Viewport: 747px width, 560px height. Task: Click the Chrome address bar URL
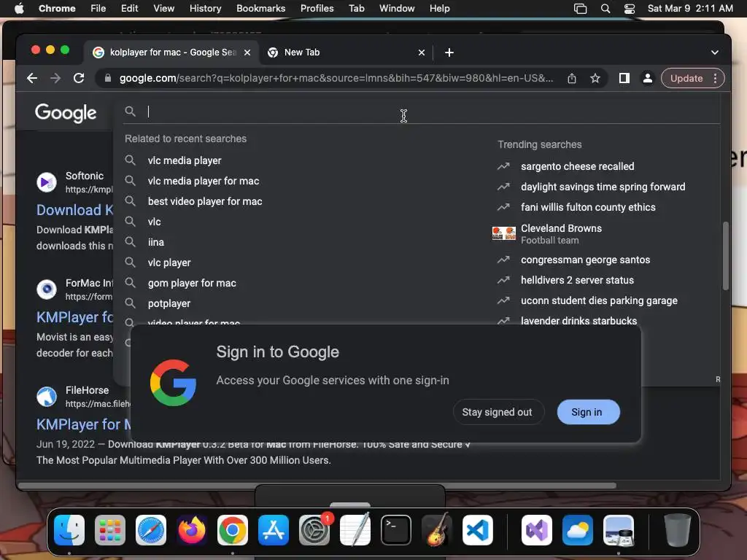[336, 78]
